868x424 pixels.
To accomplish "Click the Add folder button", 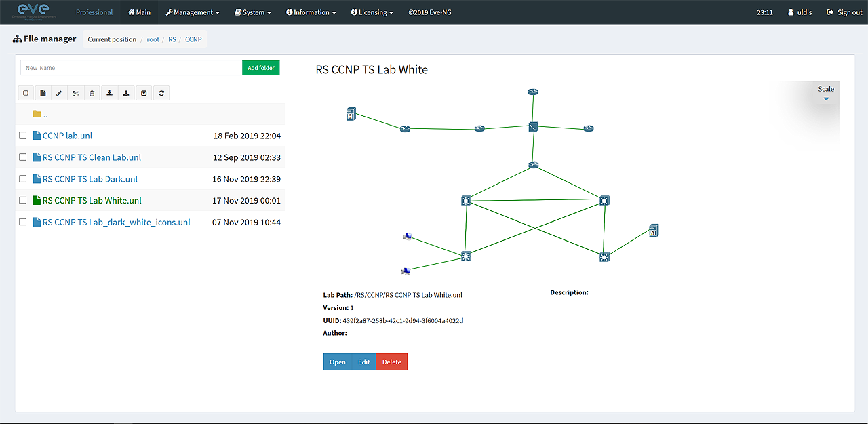I will click(261, 68).
